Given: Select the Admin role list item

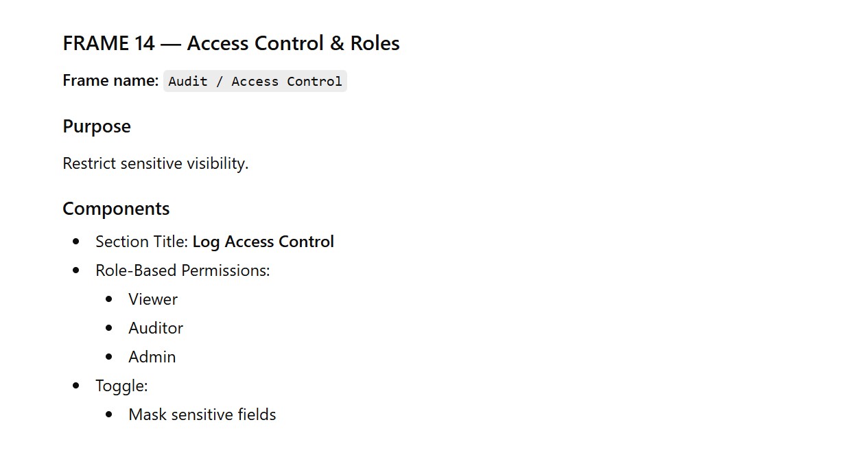Looking at the screenshot, I should click(152, 357).
